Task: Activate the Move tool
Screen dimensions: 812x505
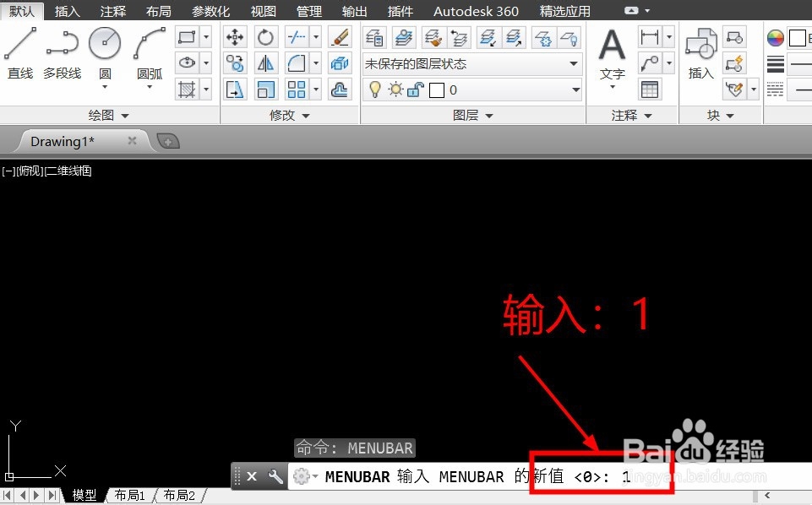Action: coord(235,37)
